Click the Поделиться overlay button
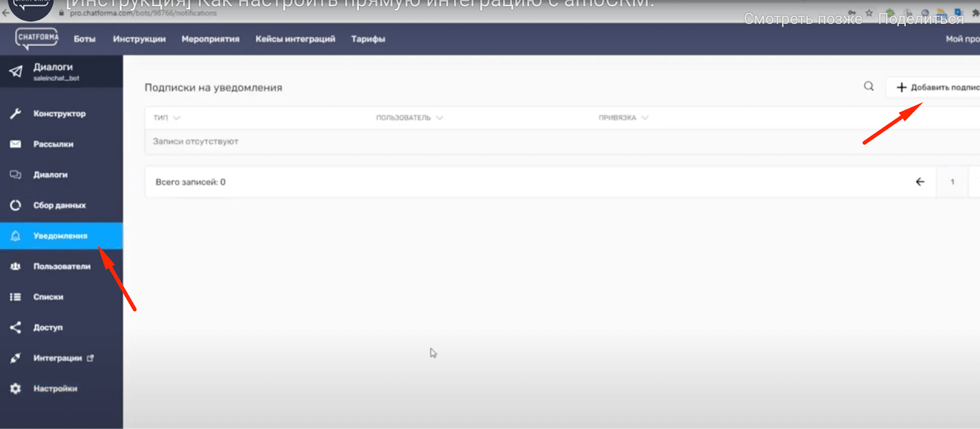 tap(921, 19)
